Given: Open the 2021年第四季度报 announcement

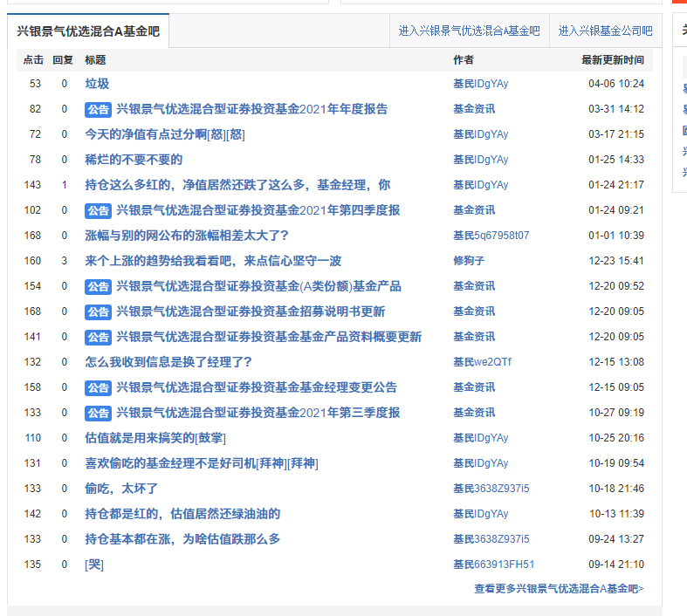Looking at the screenshot, I should pos(258,210).
